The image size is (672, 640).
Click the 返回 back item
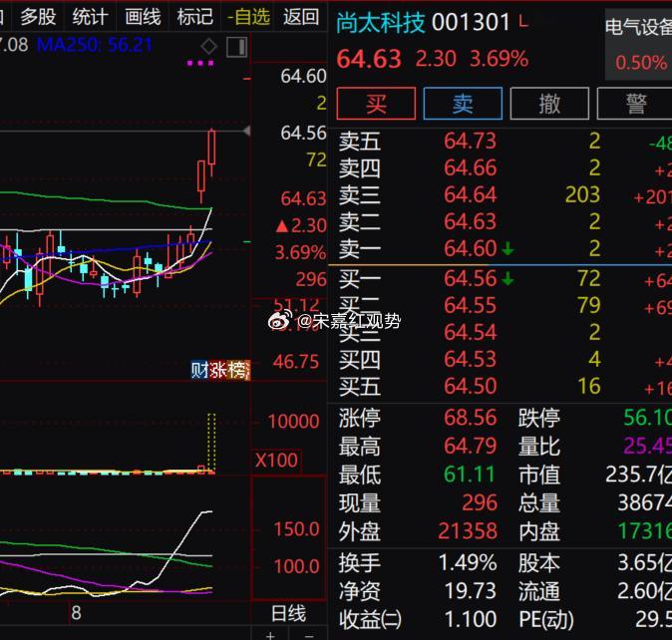301,17
